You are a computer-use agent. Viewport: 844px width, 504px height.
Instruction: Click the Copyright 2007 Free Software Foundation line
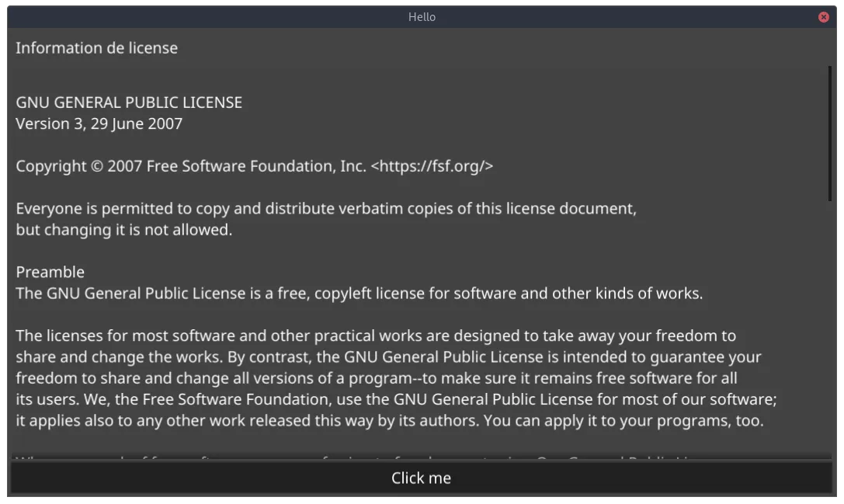(255, 166)
